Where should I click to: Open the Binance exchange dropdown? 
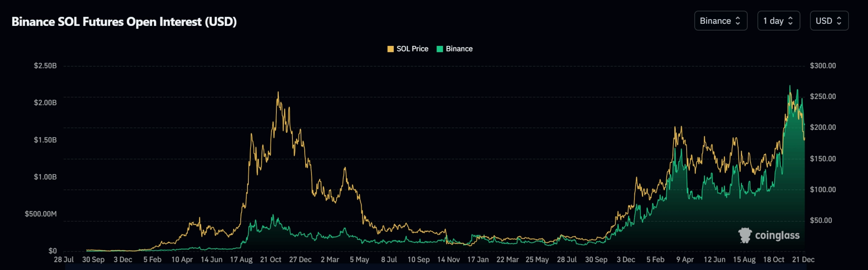(721, 21)
